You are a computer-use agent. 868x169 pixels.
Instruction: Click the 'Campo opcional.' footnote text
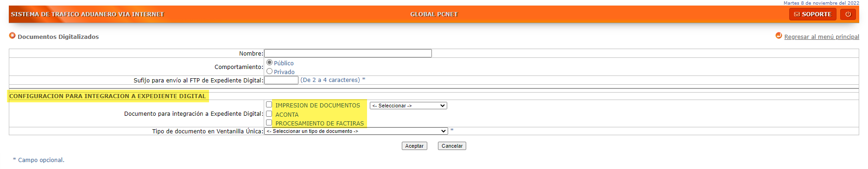click(x=41, y=160)
